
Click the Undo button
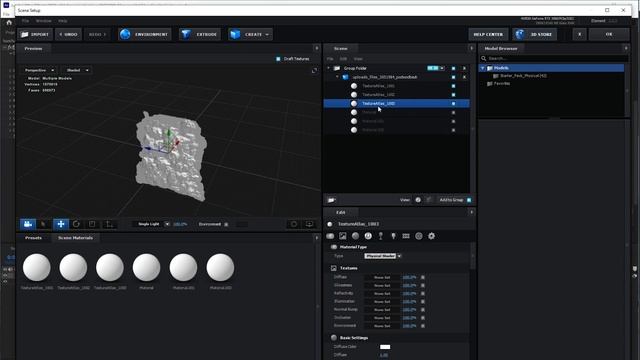(69, 34)
